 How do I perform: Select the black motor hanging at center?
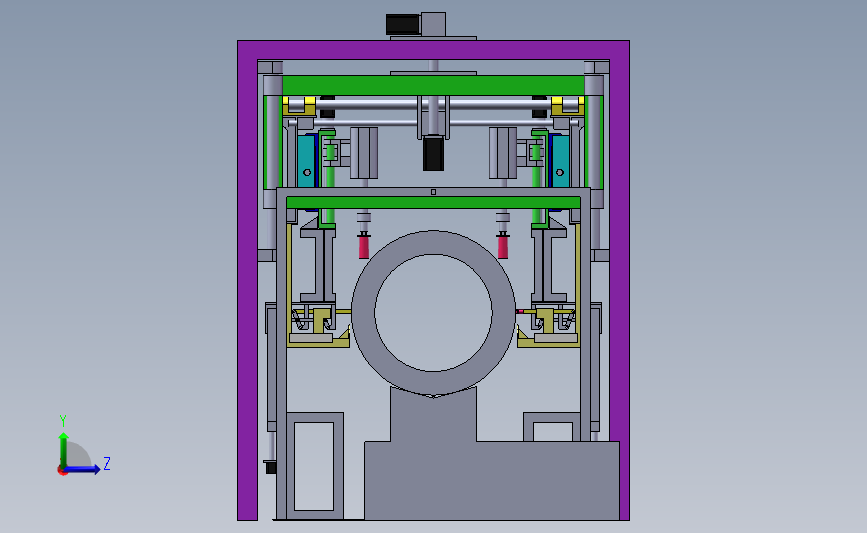[x=434, y=154]
